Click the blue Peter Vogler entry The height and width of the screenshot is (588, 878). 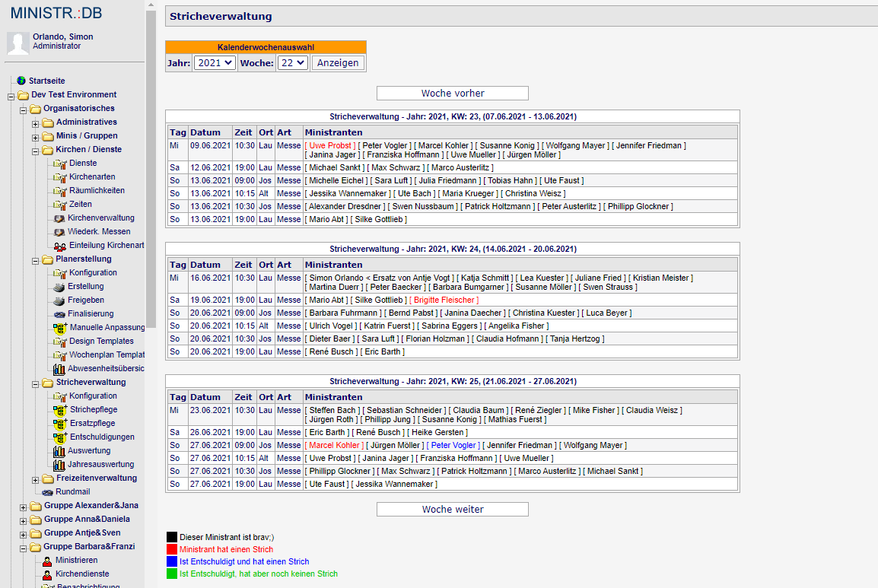point(453,445)
